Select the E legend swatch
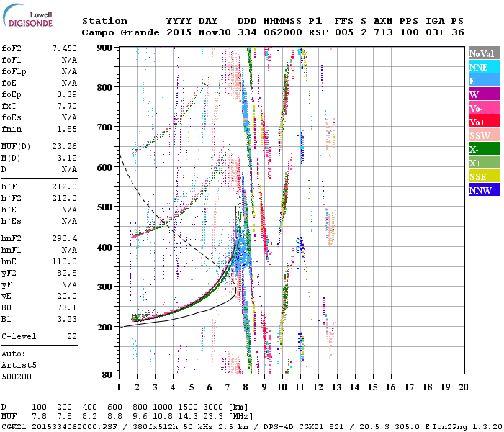504x432 pixels. 484,81
